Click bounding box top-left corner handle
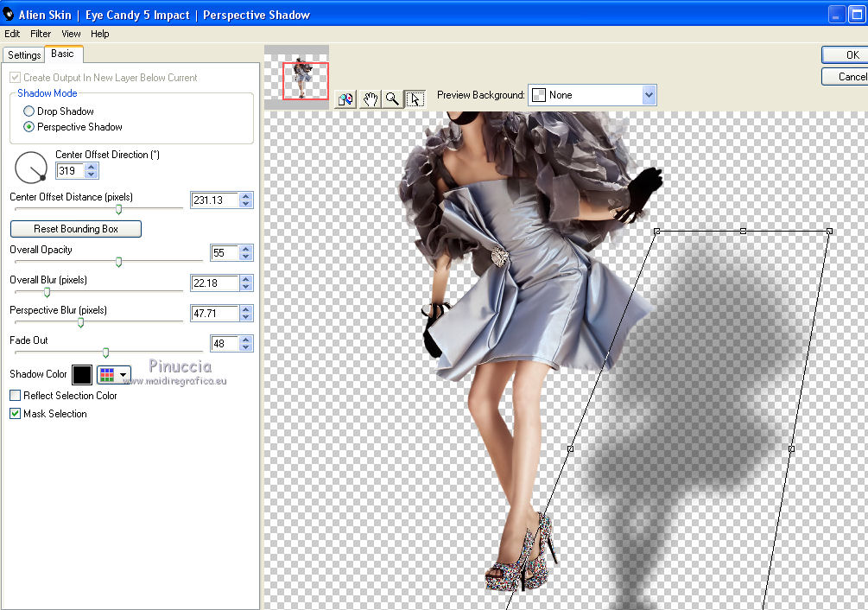The height and width of the screenshot is (610, 868). pos(657,231)
